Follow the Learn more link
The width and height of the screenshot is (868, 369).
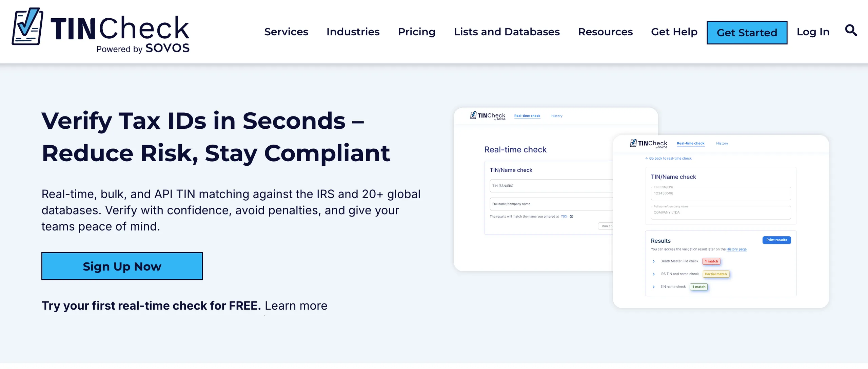[x=296, y=306]
